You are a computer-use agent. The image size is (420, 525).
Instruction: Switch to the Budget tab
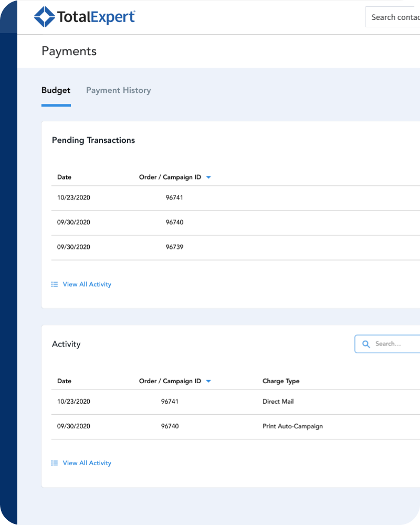(x=56, y=90)
